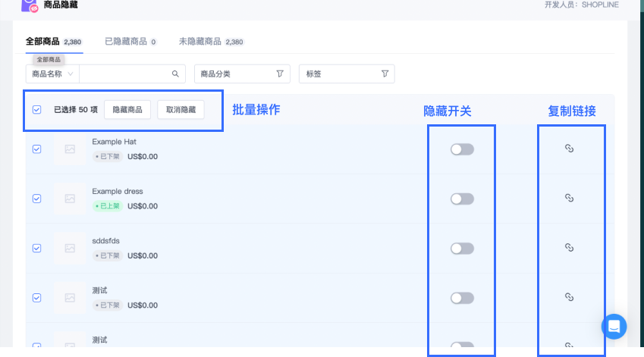Image resolution: width=644 pixels, height=357 pixels.
Task: Uncheck the checkbox for 测试 with US$0.00
Action: [x=37, y=298]
